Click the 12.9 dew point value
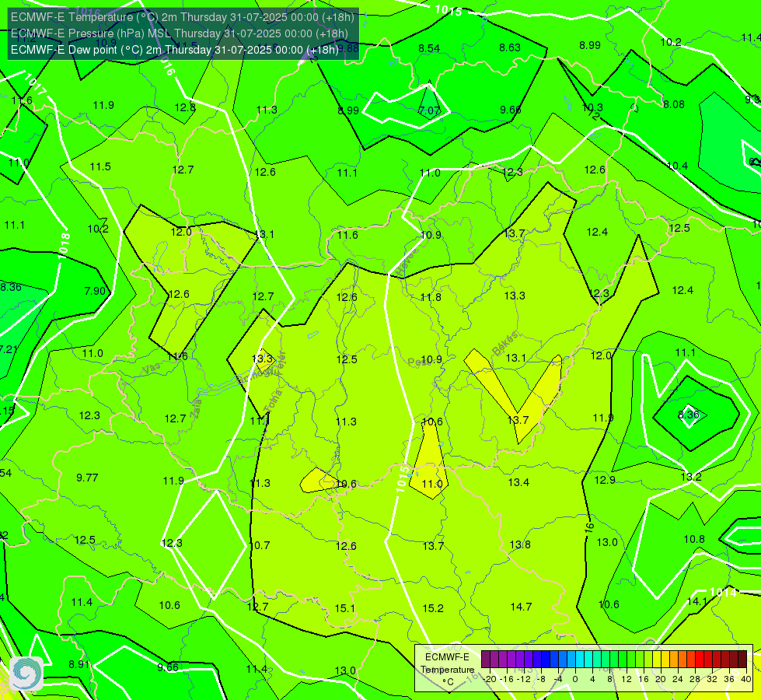This screenshot has width=761, height=700. 605,480
